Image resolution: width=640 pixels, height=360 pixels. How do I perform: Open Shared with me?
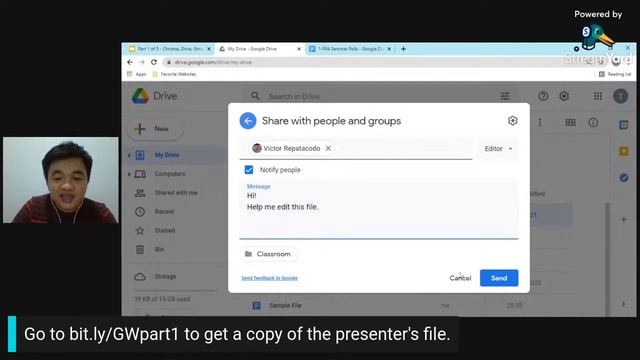point(176,193)
